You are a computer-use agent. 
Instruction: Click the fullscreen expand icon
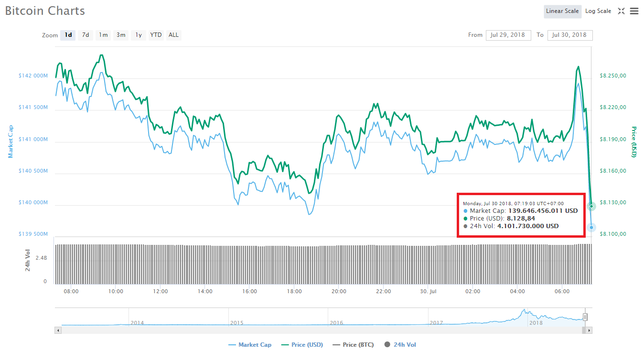pyautogui.click(x=621, y=11)
